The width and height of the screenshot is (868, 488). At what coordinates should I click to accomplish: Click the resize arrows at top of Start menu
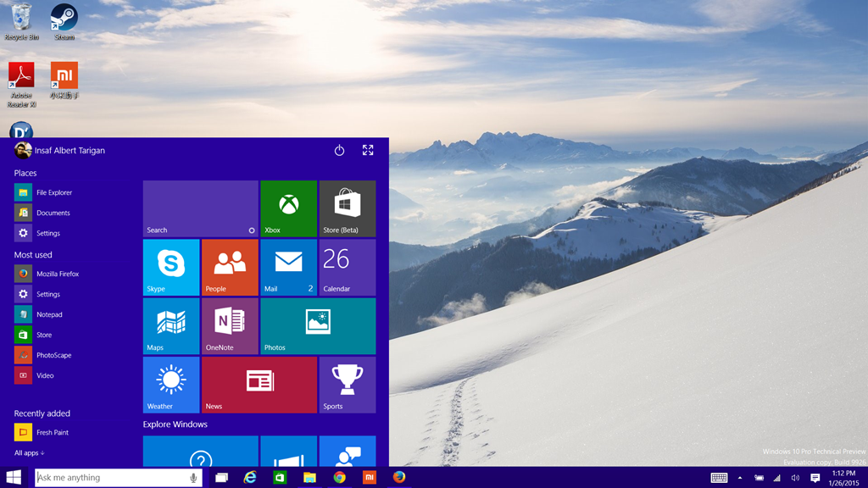pyautogui.click(x=368, y=150)
